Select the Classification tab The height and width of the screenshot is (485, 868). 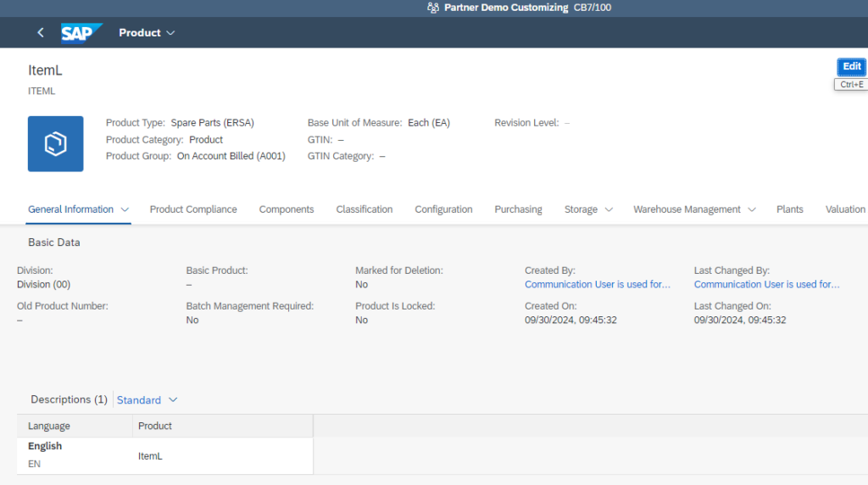[364, 209]
